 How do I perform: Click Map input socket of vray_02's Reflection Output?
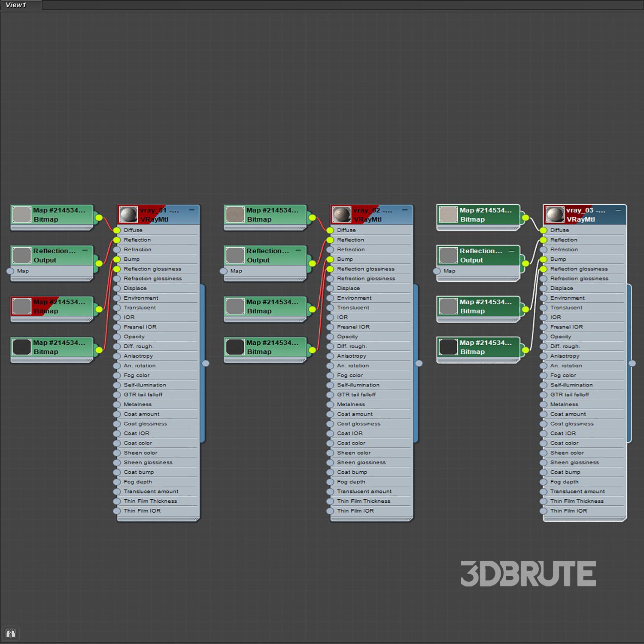(x=223, y=271)
